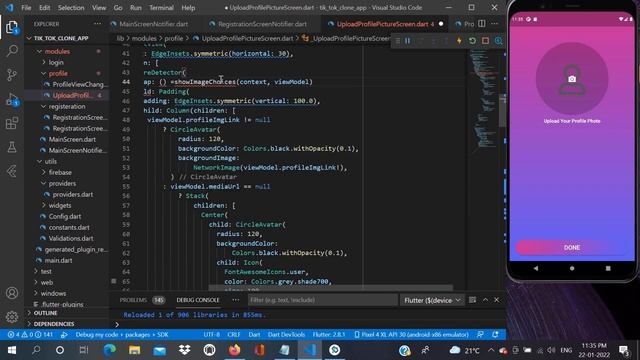
Task: Open Firefox from the Windows taskbar
Action: coord(235,350)
